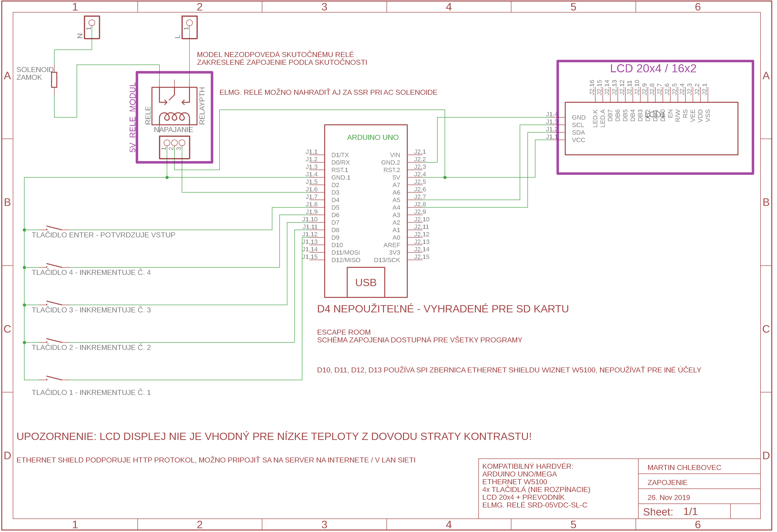Select the N terminal connector symbol
This screenshot has width=777, height=532.
coord(92,27)
